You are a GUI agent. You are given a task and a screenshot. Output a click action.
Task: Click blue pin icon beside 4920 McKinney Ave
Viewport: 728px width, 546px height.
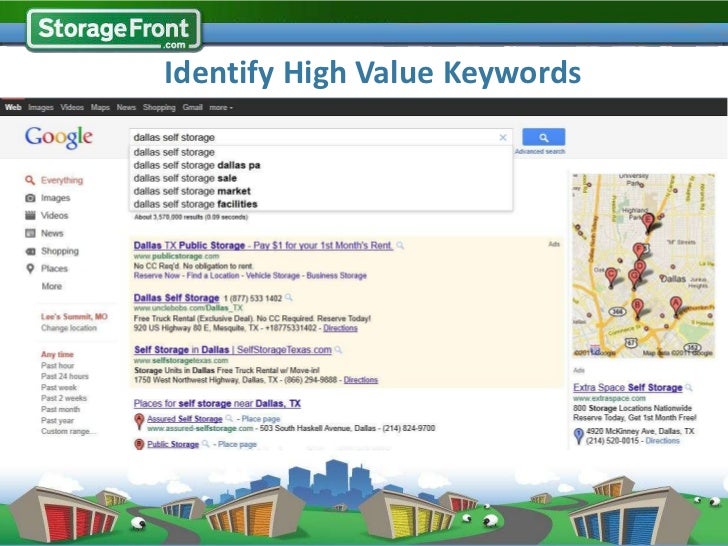578,436
